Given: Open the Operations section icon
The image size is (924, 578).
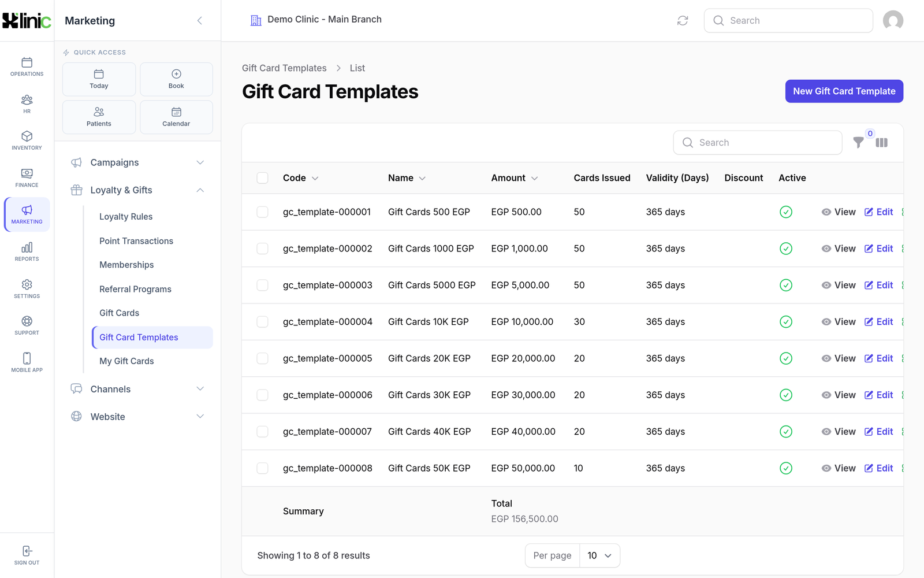Looking at the screenshot, I should [x=27, y=66].
